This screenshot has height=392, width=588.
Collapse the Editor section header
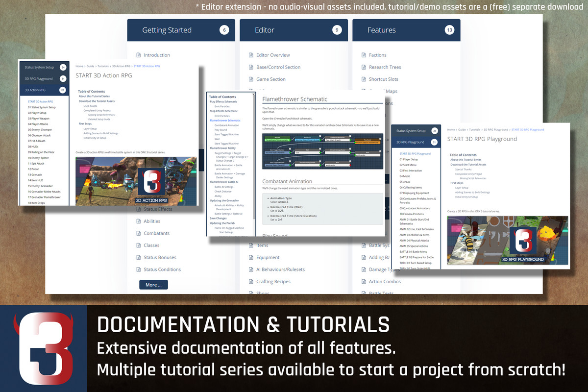click(x=294, y=30)
